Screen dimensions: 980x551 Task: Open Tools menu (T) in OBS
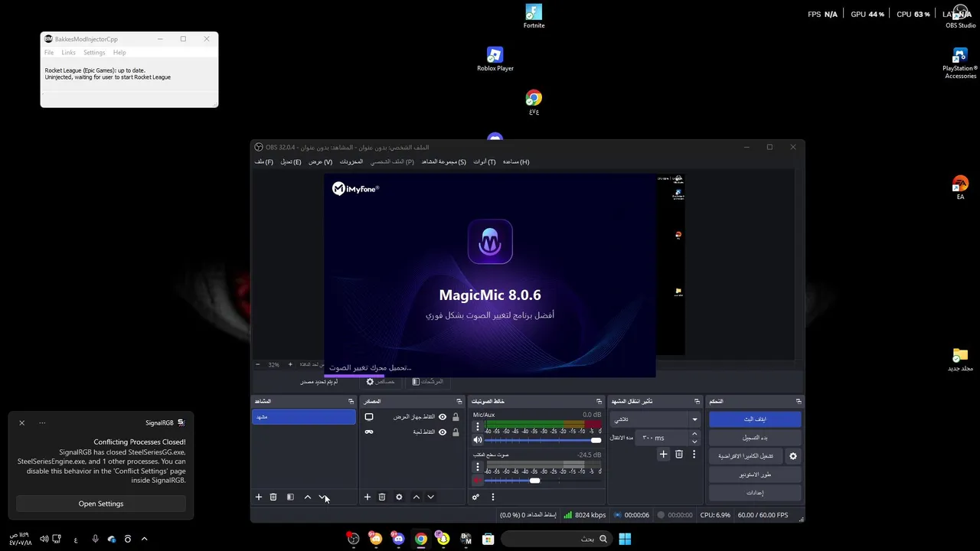click(485, 161)
